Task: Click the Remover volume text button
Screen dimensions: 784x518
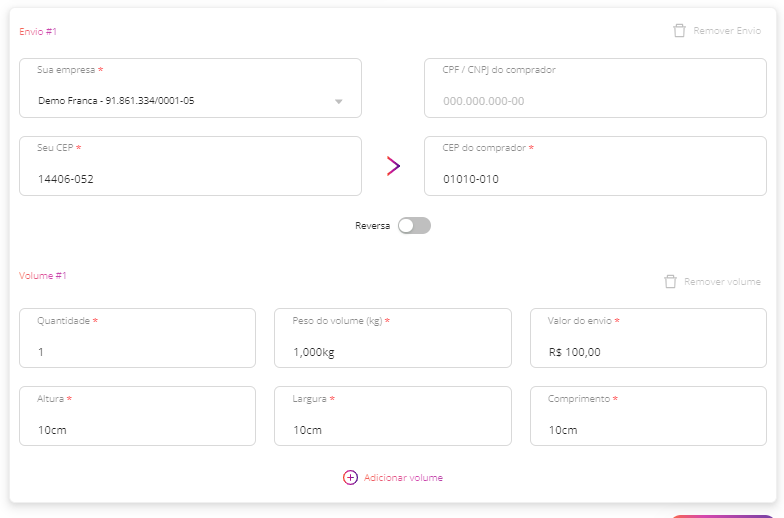Action: 722,282
